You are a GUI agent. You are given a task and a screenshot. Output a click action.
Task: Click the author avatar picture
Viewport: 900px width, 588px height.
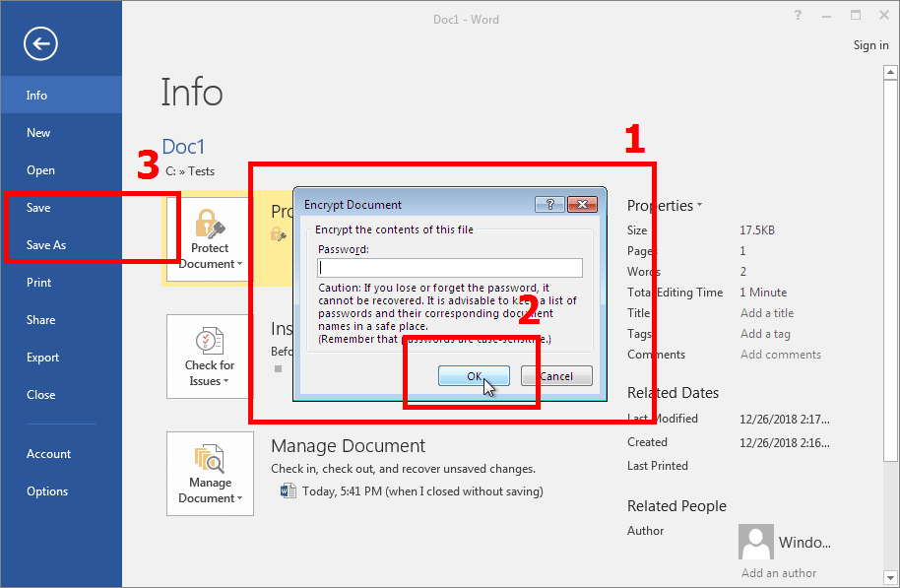[x=756, y=542]
